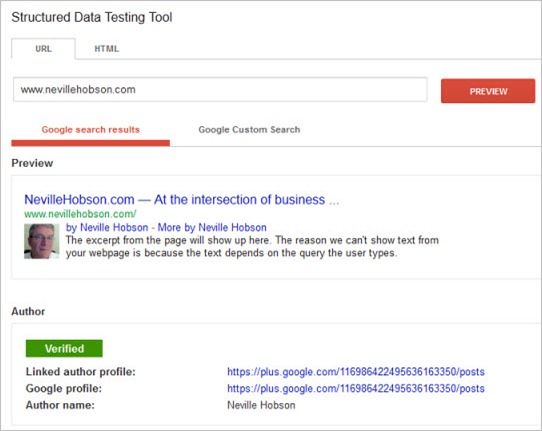Open the 'by Neville Hobson' link

[x=107, y=227]
